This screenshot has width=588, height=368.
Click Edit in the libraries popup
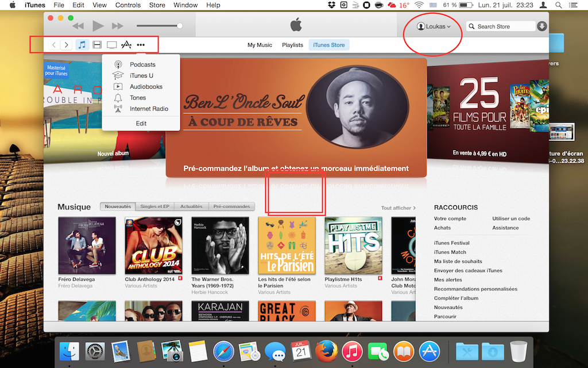pos(141,124)
